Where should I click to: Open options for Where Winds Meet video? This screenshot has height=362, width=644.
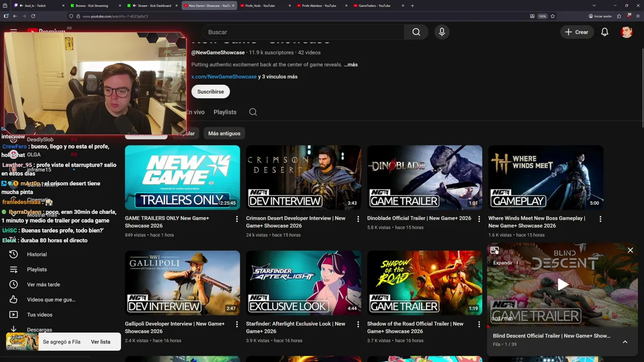click(x=600, y=219)
